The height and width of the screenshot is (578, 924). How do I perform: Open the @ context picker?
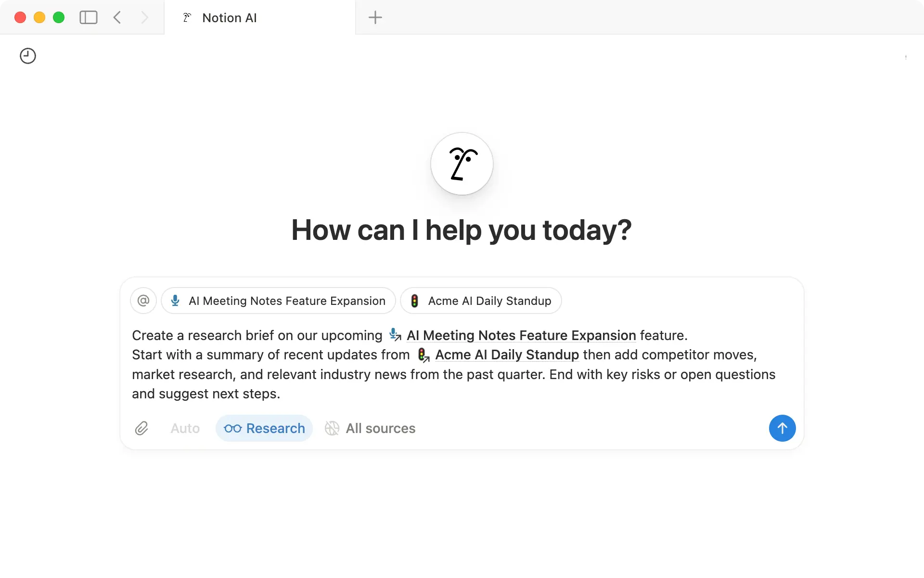pyautogui.click(x=143, y=301)
